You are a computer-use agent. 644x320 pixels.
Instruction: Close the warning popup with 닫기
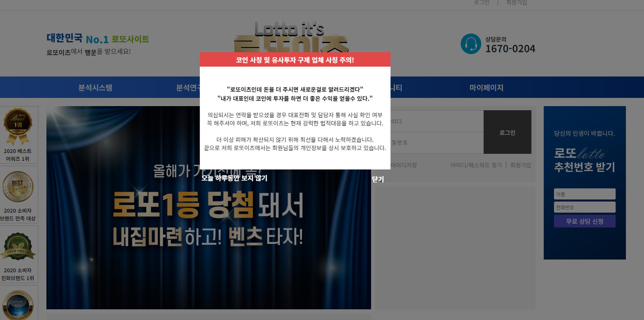(x=378, y=179)
